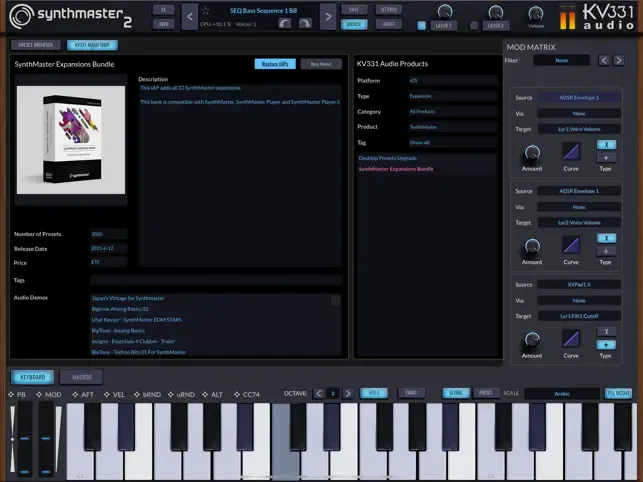Viewport: 643px width, 482px height.
Task: Open Source dropdown of Lyr1:Voice Volume slot
Action: (x=579, y=98)
